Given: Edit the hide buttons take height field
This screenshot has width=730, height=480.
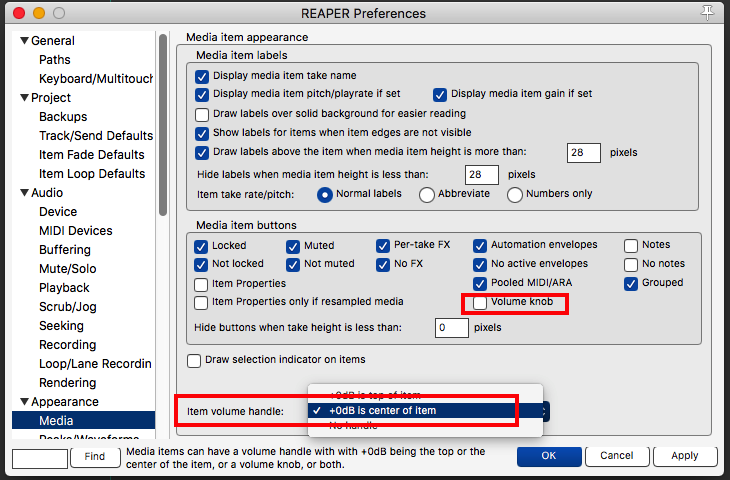Looking at the screenshot, I should (452, 328).
